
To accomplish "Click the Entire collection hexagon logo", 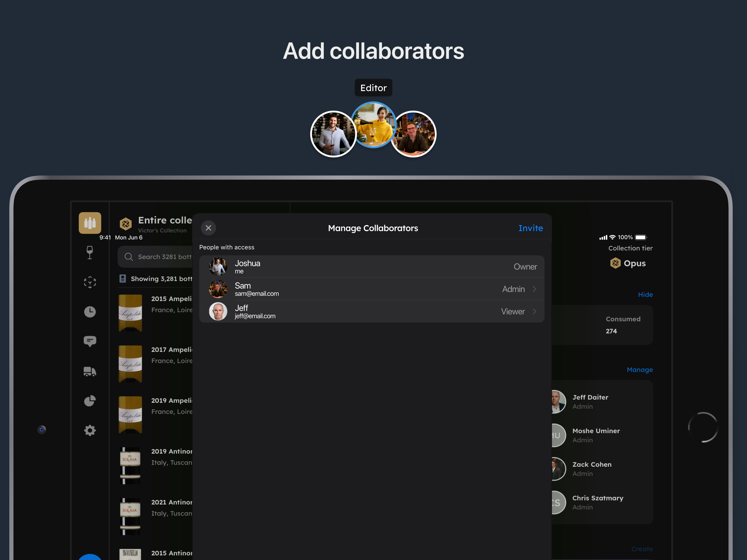I will (126, 224).
